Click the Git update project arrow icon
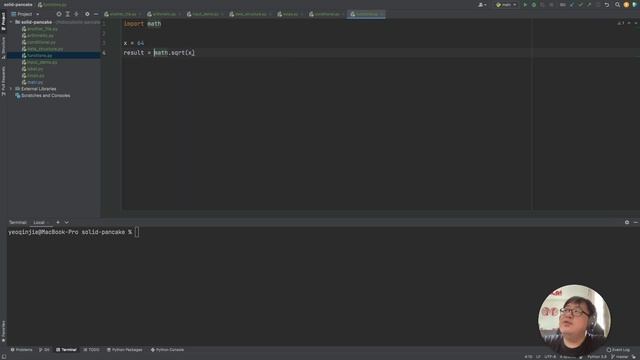 pyautogui.click(x=572, y=4)
